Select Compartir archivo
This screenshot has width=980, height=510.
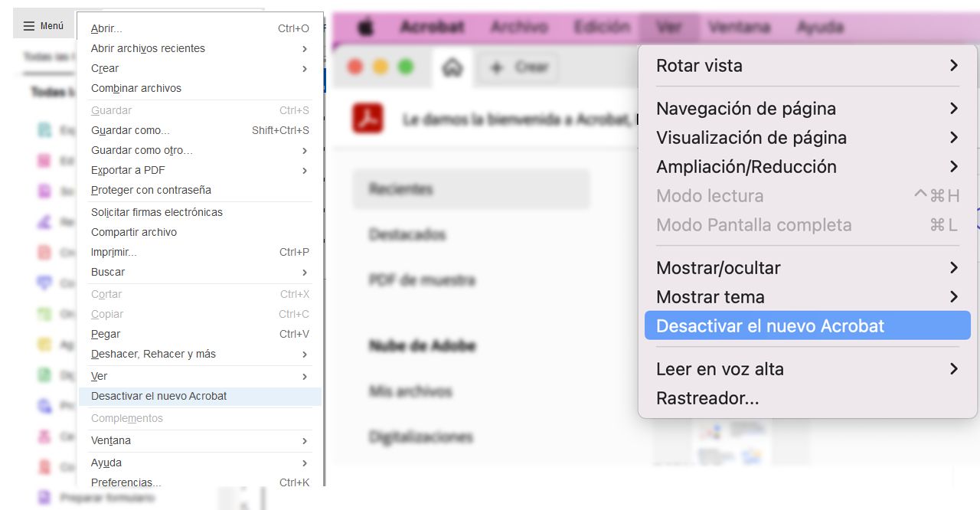click(136, 232)
